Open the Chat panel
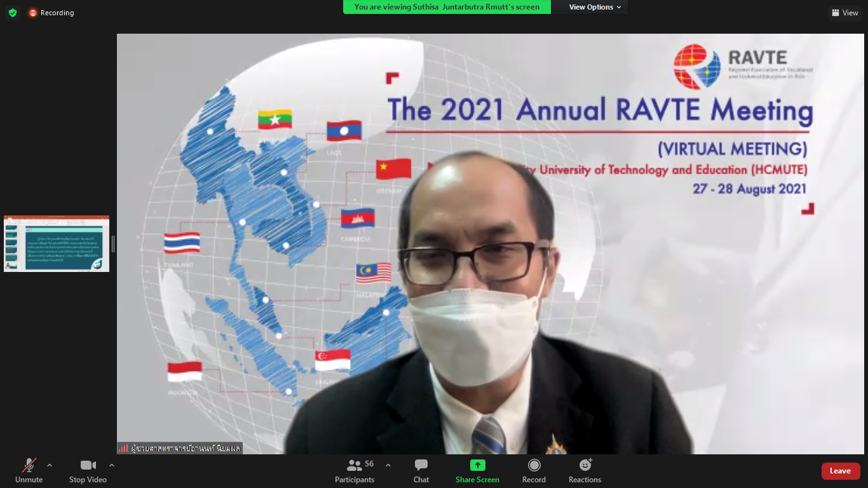Screen dimensions: 868x488 [x=421, y=471]
